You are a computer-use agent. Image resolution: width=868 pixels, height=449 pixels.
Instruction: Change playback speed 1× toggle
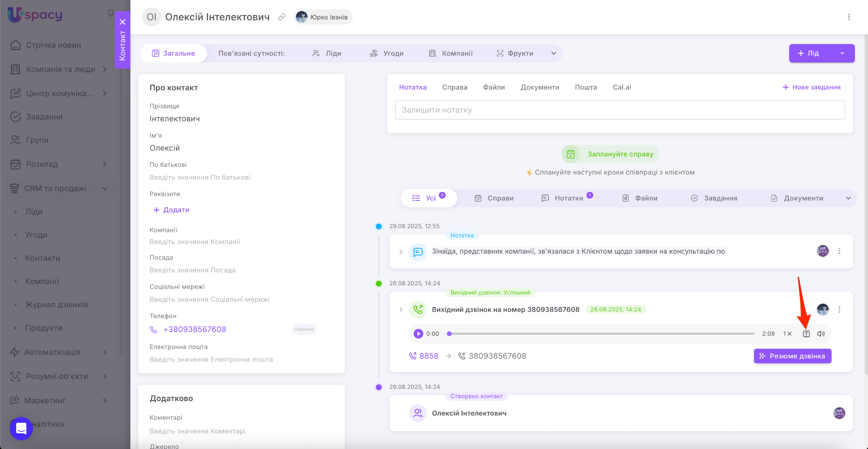[787, 334]
